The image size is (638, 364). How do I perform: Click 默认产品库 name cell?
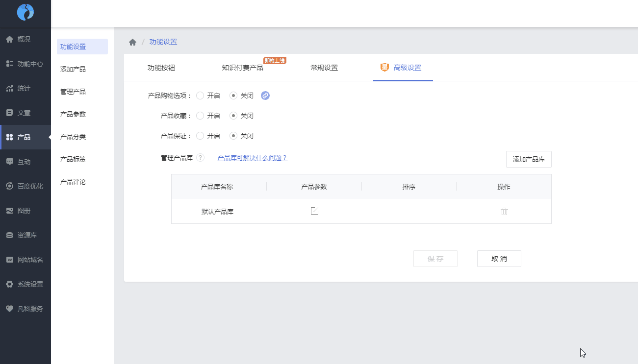pyautogui.click(x=217, y=212)
